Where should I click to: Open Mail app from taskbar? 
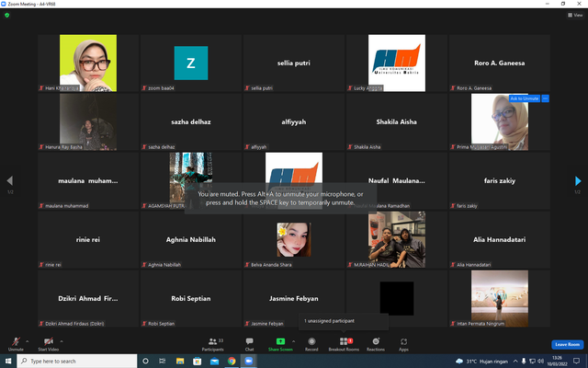click(214, 361)
